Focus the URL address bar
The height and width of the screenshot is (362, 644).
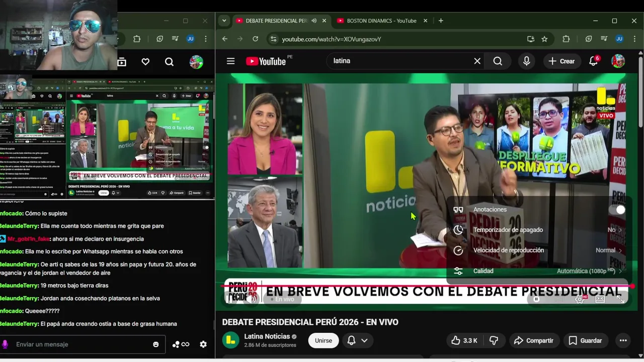click(405, 39)
